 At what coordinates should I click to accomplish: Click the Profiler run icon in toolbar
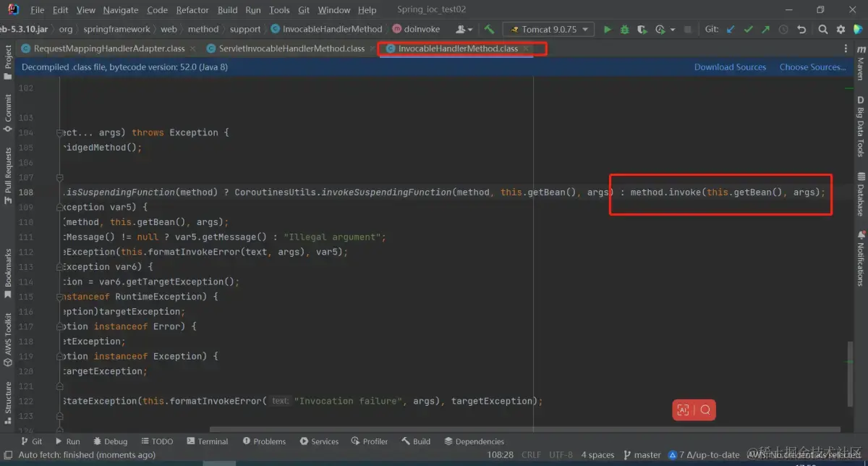click(x=660, y=30)
